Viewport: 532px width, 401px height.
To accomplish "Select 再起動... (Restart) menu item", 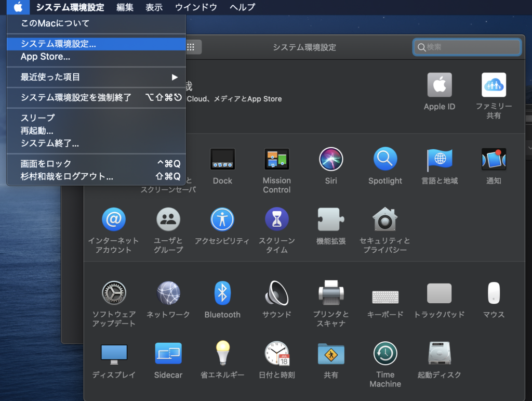I will (96, 131).
